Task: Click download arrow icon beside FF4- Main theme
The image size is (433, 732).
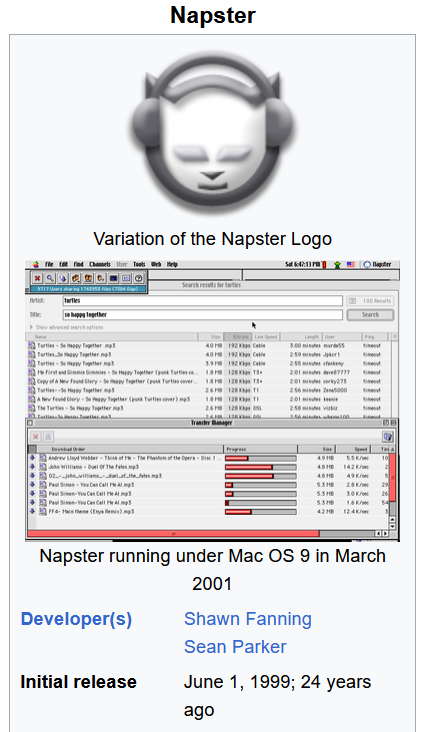Action: [32, 512]
